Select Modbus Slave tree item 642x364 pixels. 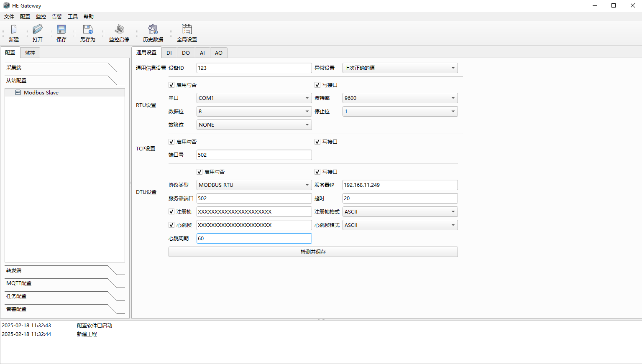[65, 92]
